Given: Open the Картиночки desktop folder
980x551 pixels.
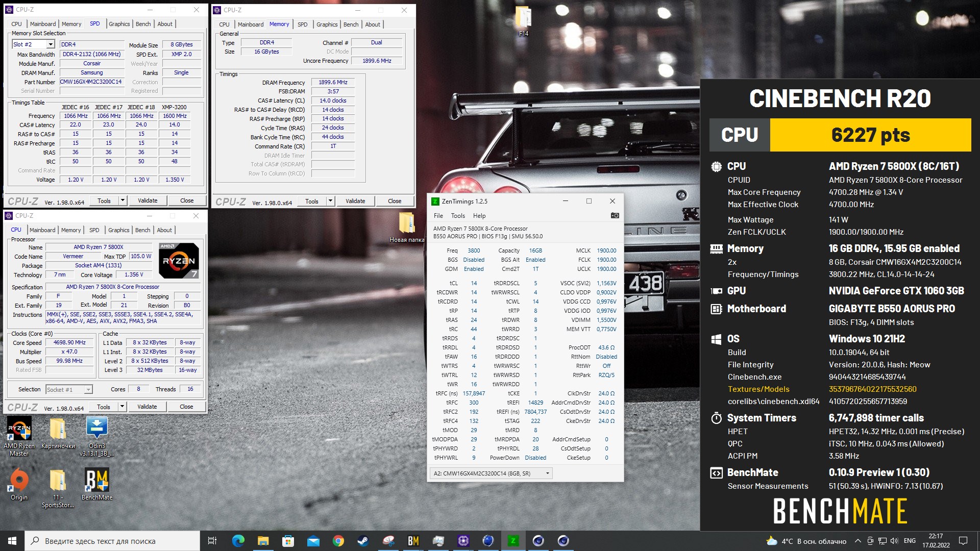Looking at the screenshot, I should click(x=58, y=433).
